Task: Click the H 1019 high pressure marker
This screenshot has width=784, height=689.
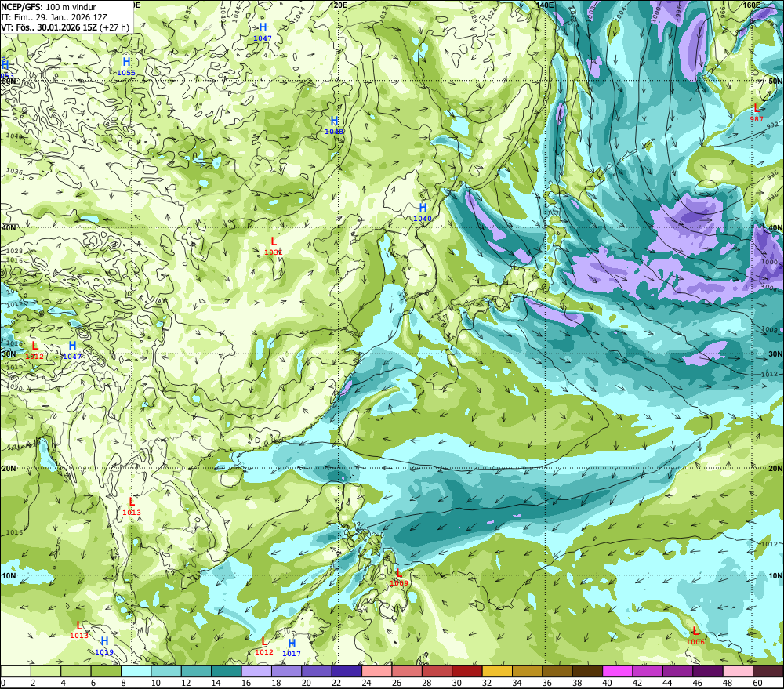Action: tap(104, 646)
